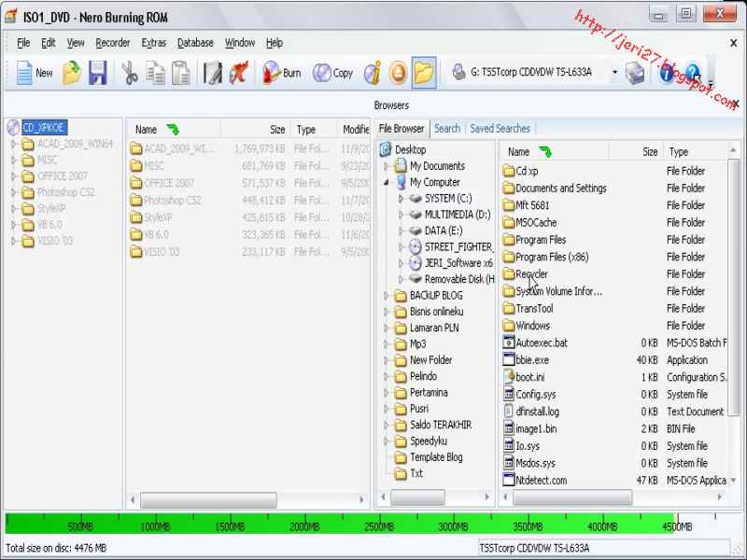Expand the Photoshop CS2 tree folder
This screenshot has height=560, width=747.
pos(13,192)
